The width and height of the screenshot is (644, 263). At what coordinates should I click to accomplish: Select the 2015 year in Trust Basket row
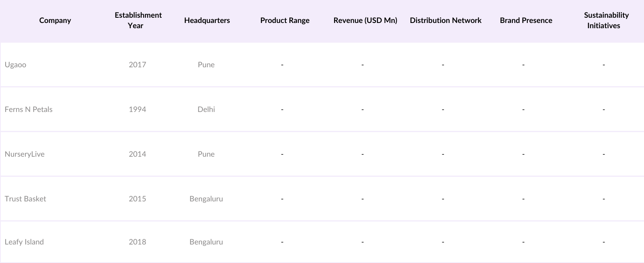137,199
